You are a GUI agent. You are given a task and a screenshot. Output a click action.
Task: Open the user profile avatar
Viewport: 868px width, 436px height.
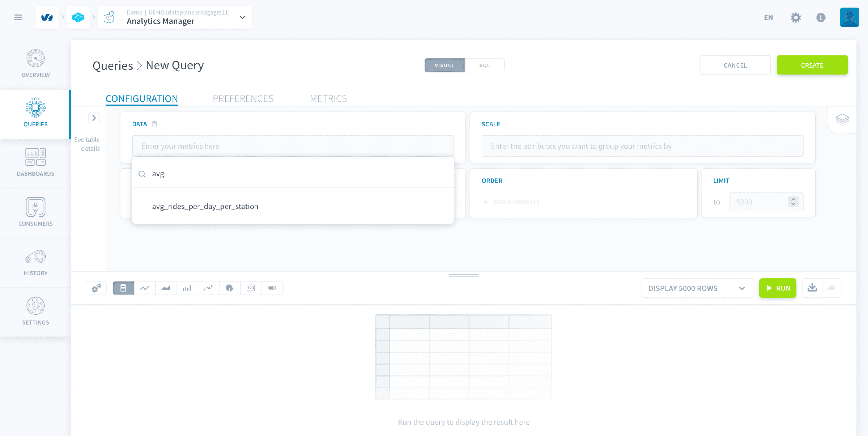click(x=849, y=17)
